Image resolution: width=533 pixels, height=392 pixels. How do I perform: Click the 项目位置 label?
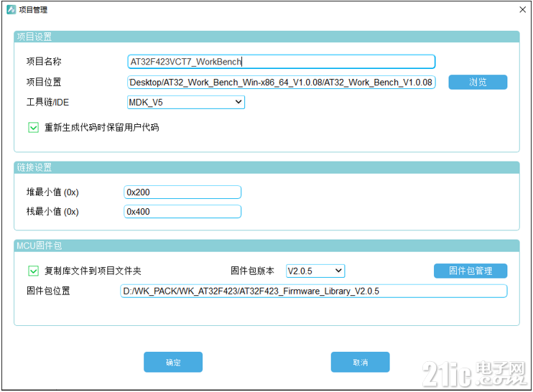click(44, 82)
